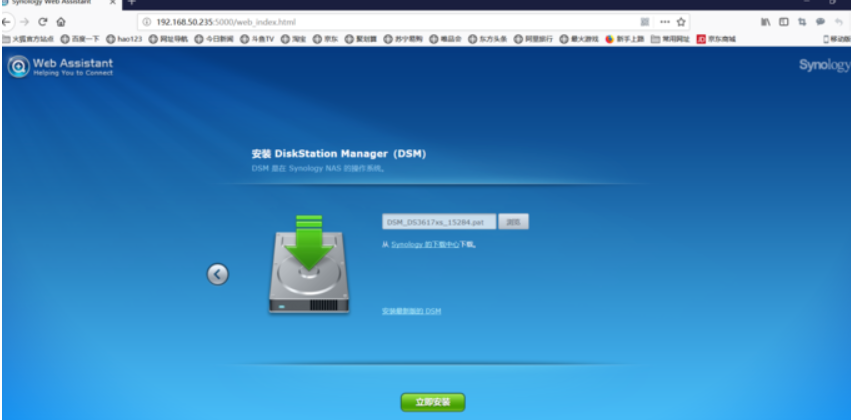
Task: Open the browser home page icon
Action: 61,22
